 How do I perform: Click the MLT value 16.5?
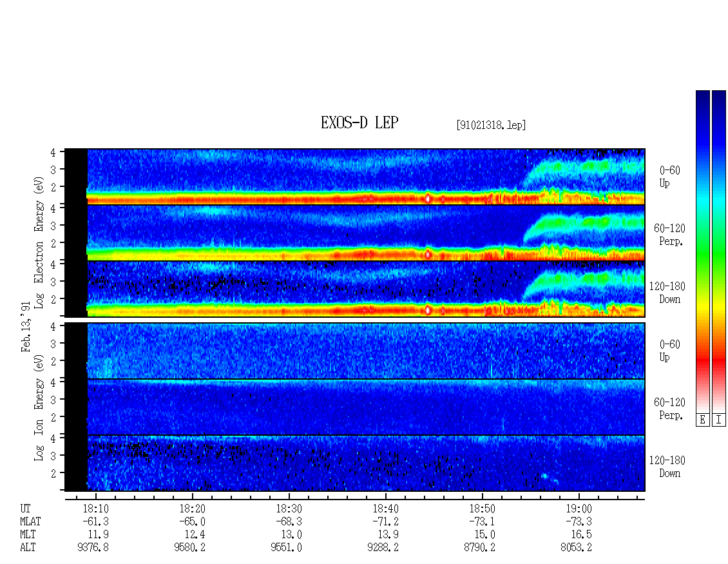point(581,534)
